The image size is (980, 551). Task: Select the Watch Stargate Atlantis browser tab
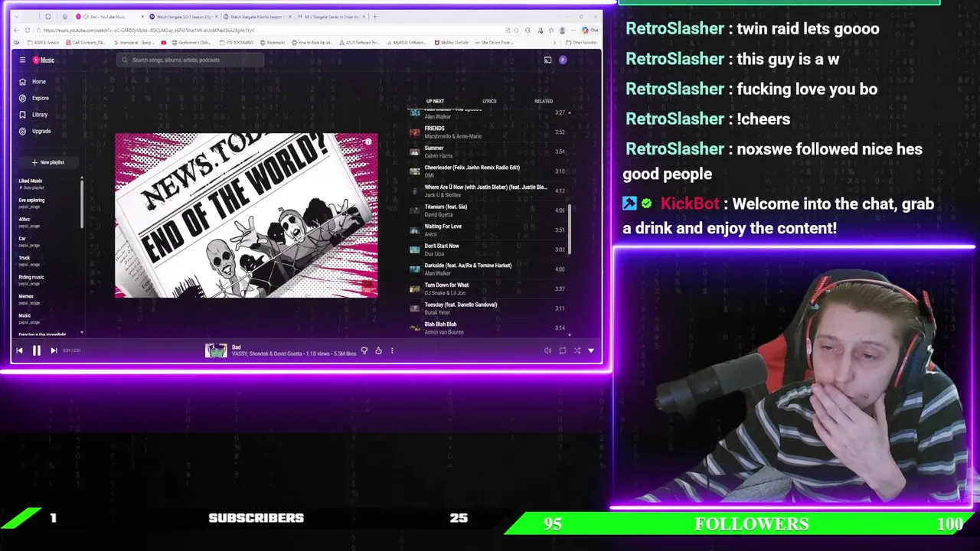[256, 17]
